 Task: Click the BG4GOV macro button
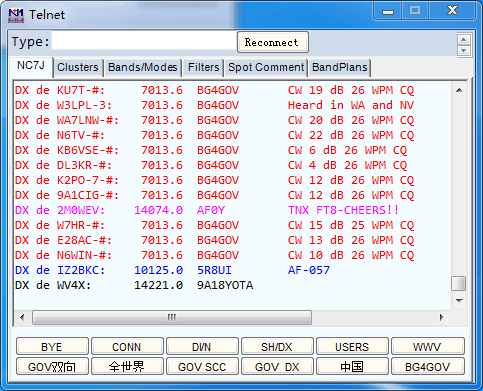[428, 367]
